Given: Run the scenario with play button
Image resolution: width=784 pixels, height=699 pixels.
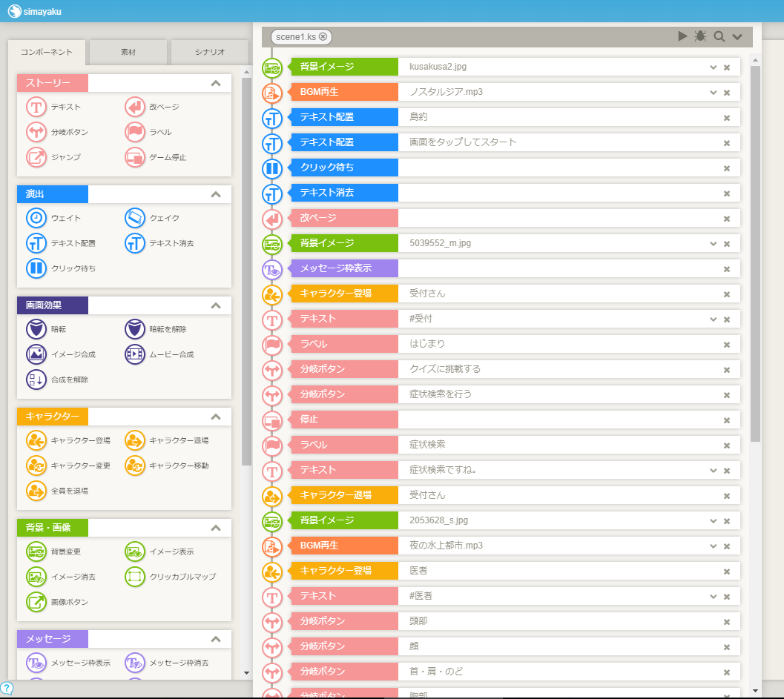Looking at the screenshot, I should (x=682, y=36).
